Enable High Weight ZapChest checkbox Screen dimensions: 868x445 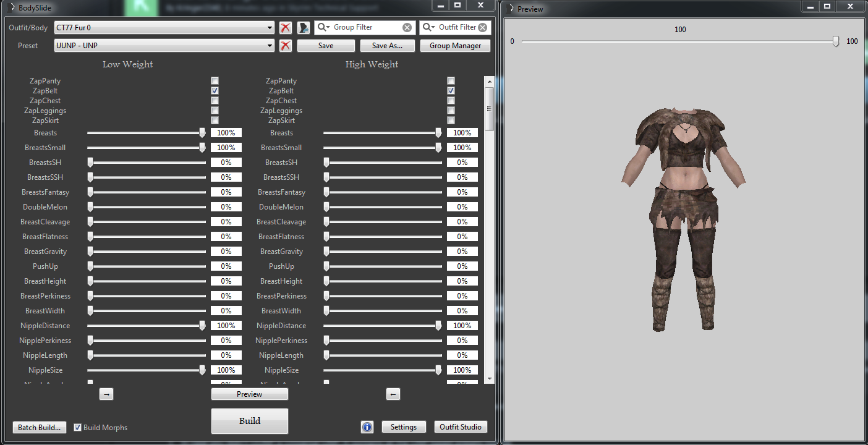point(451,101)
